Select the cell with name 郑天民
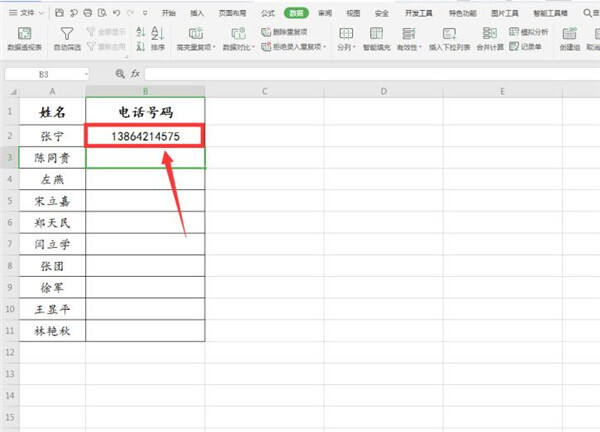The width and height of the screenshot is (600, 432). pyautogui.click(x=52, y=222)
